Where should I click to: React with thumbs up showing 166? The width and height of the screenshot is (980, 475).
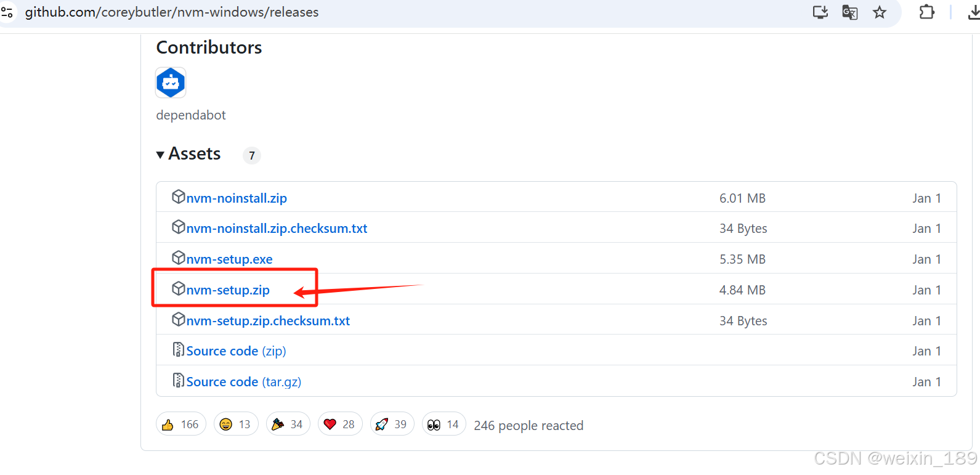180,424
